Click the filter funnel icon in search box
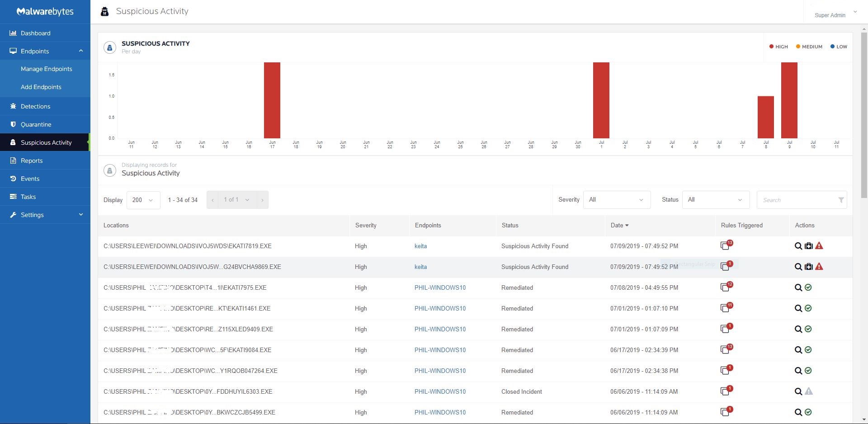 (841, 200)
